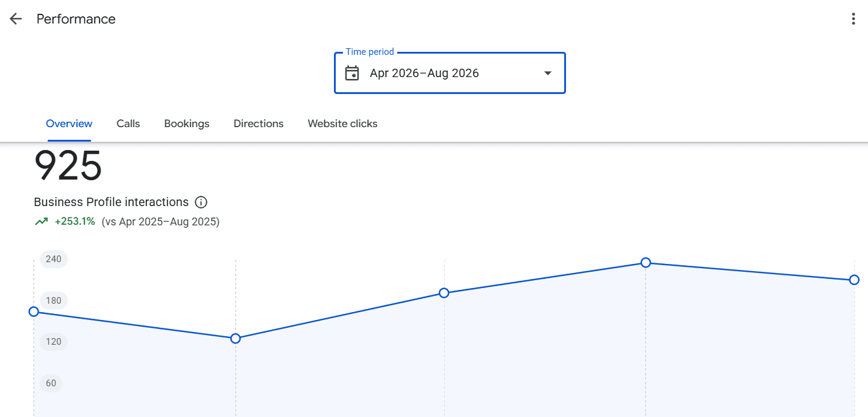Select the fourth, highest chart data point
The width and height of the screenshot is (868, 417).
(x=646, y=263)
